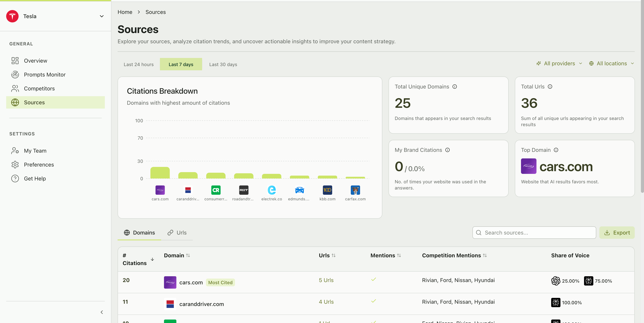Select the Last 24 hours range
This screenshot has height=323, width=644.
coord(138,65)
